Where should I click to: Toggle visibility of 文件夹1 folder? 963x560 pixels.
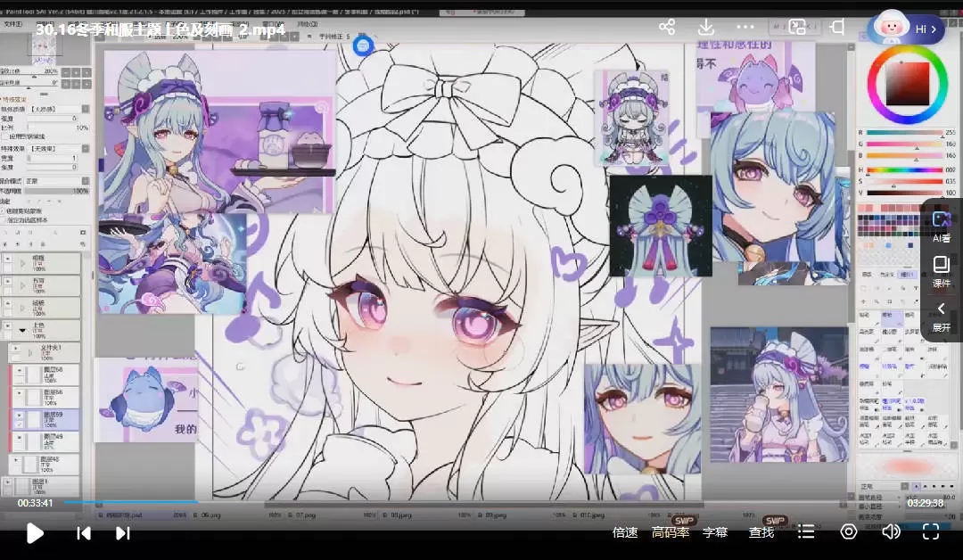point(15,350)
